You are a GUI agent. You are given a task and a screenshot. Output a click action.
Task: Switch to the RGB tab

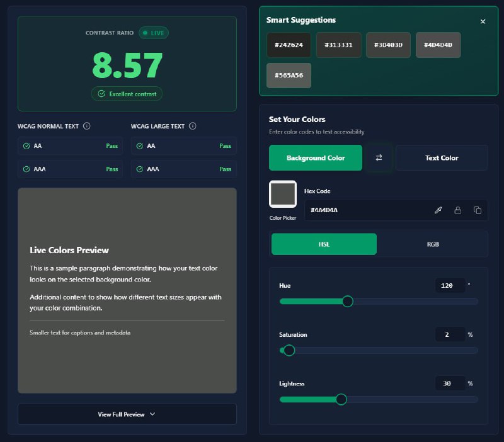[x=432, y=244]
